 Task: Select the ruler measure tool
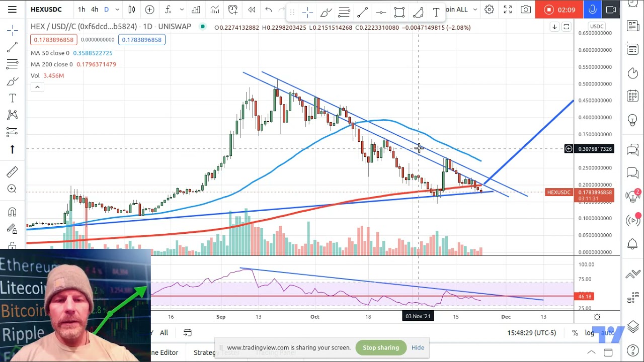pos(12,172)
